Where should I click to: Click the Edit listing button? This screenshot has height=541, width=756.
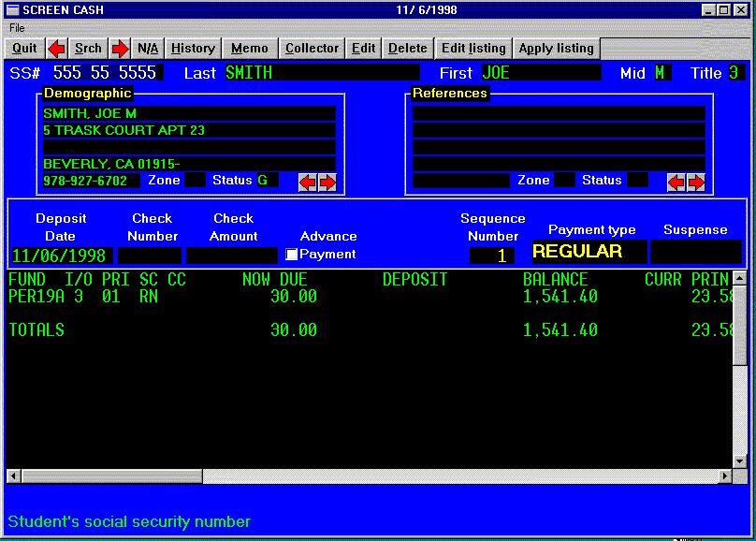coord(473,49)
